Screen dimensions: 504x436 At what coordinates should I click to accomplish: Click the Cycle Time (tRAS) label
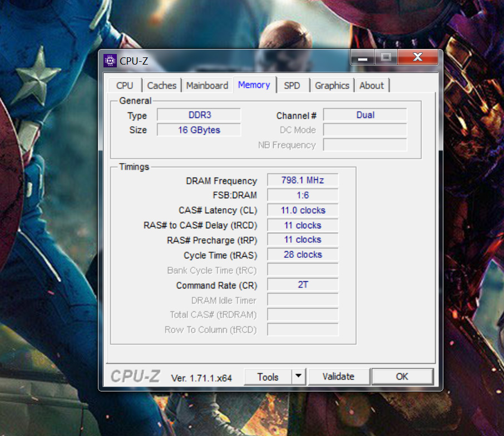coord(220,256)
